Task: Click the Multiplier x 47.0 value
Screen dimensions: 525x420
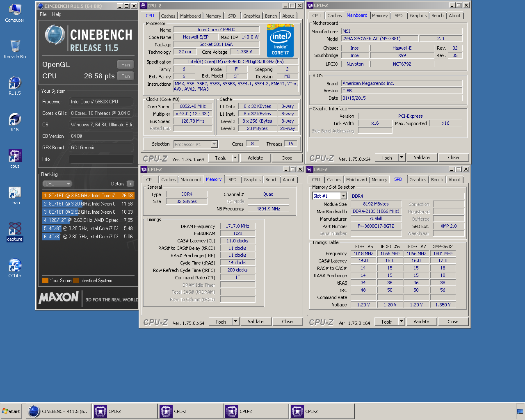Action: (x=193, y=114)
